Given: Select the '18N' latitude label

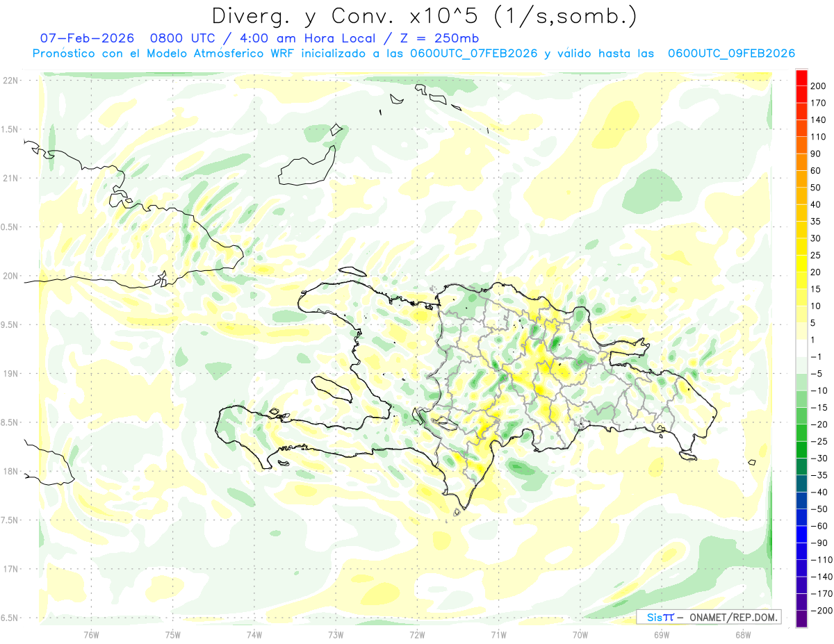Looking at the screenshot, I should [10, 471].
